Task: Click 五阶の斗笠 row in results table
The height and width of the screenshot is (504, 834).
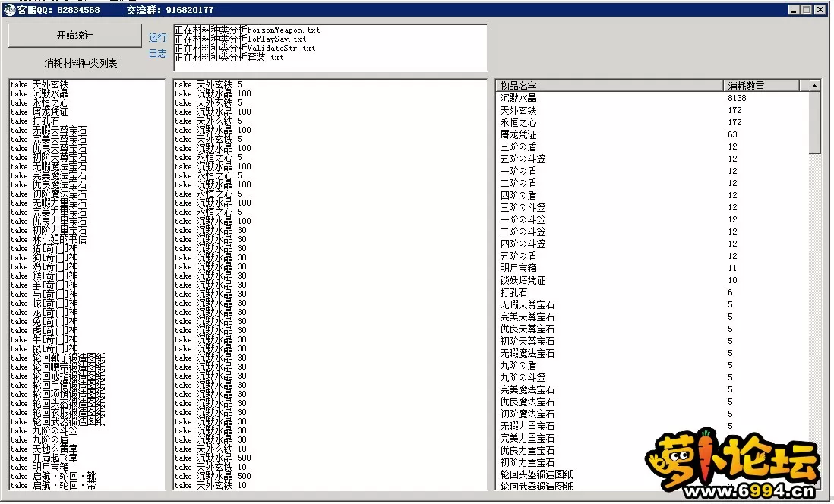Action: click(652, 159)
